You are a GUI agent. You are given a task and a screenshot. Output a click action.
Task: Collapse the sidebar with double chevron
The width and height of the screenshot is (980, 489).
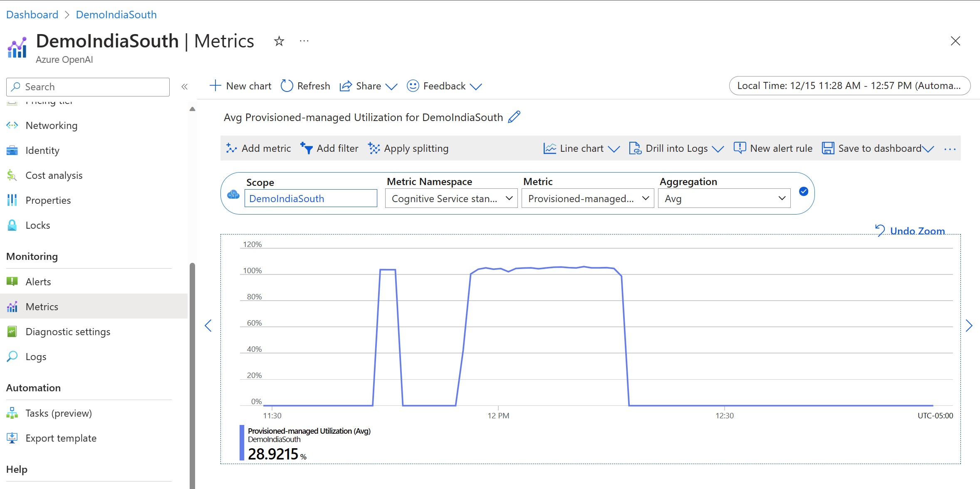click(185, 86)
